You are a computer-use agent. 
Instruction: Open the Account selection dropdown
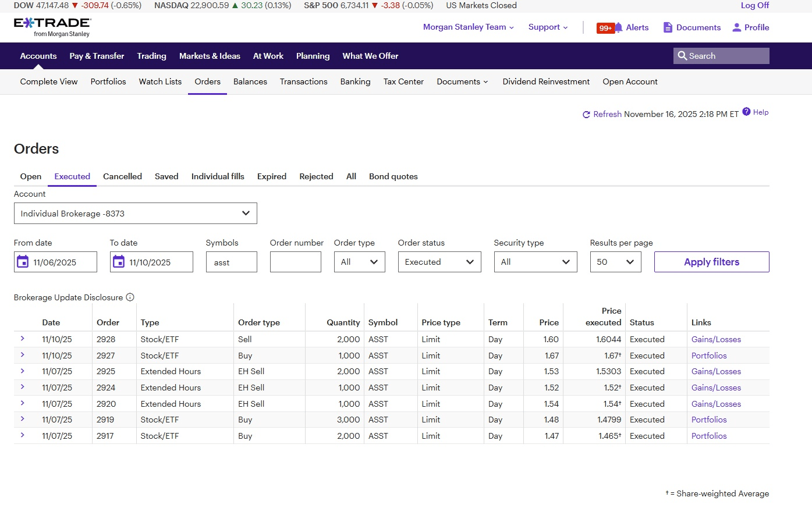coord(135,214)
